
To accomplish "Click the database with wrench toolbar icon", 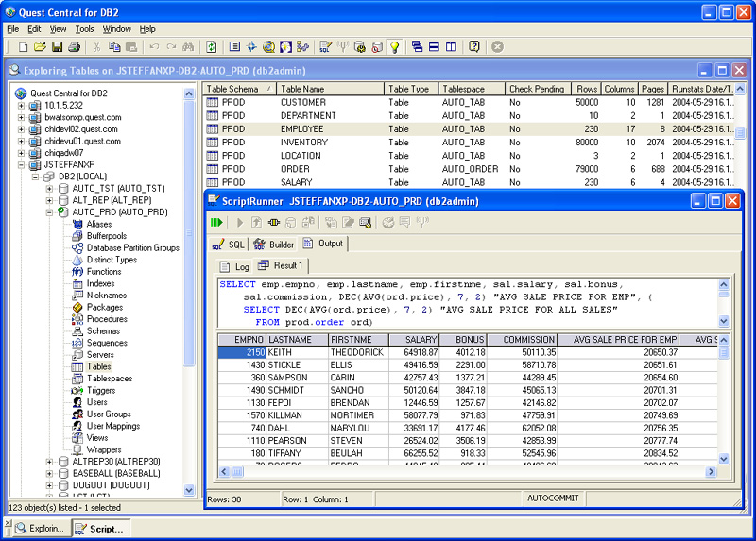I will click(360, 46).
